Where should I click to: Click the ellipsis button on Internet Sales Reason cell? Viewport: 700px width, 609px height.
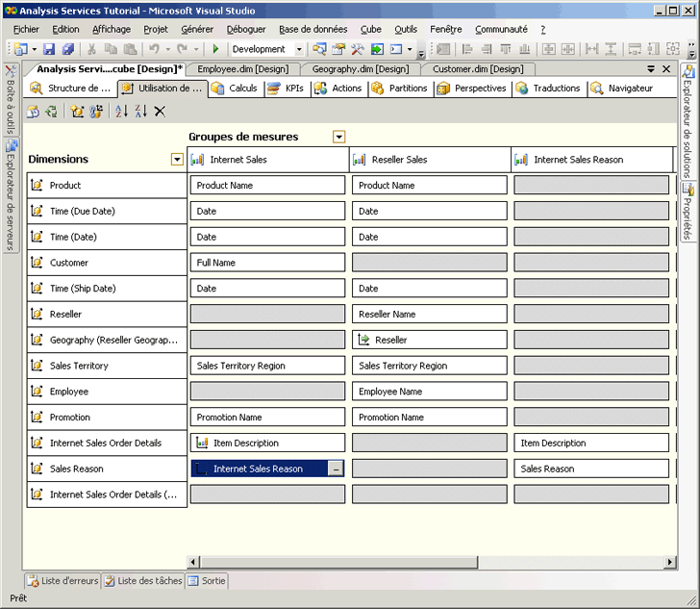pos(335,469)
